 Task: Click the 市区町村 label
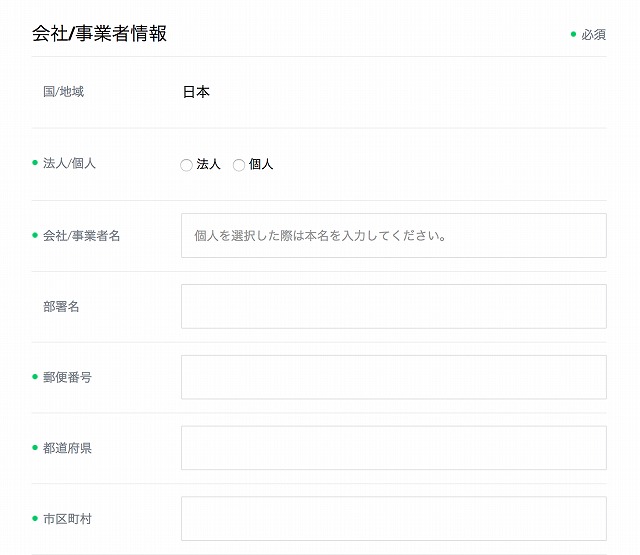[x=67, y=519]
